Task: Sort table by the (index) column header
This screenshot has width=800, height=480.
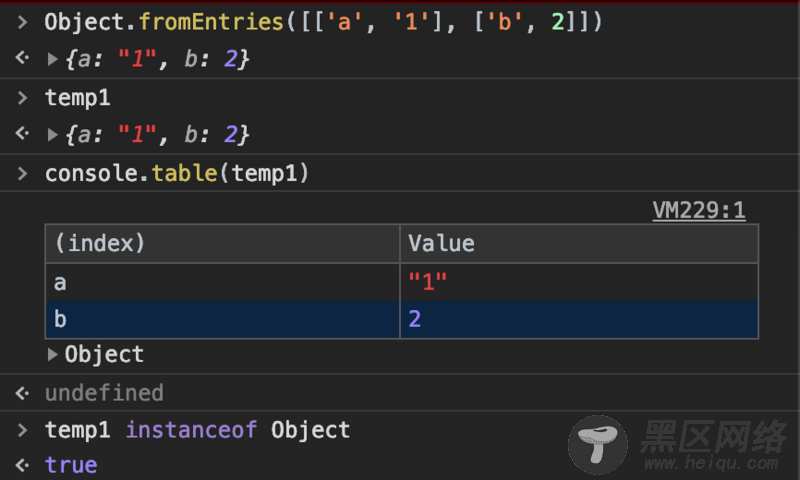Action: click(x=100, y=243)
